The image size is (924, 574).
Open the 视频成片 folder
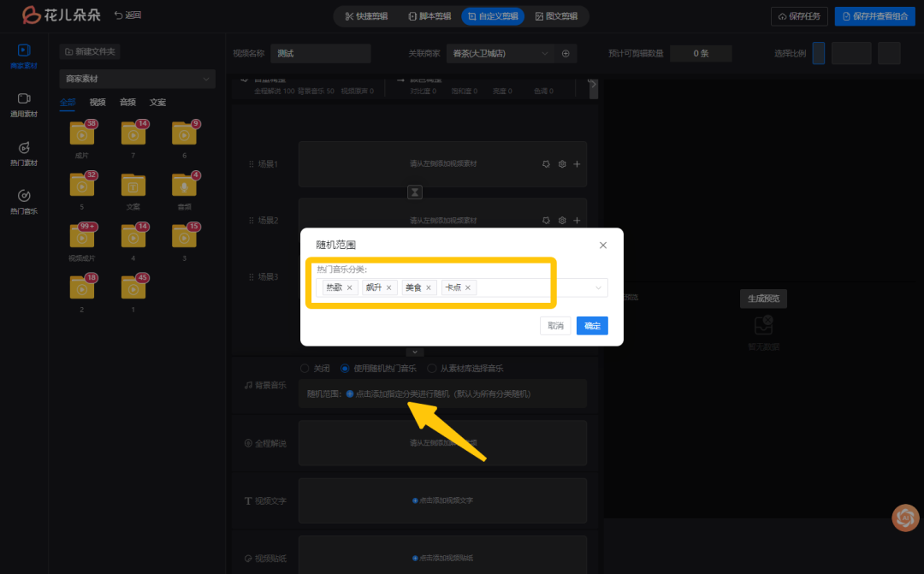pos(82,236)
